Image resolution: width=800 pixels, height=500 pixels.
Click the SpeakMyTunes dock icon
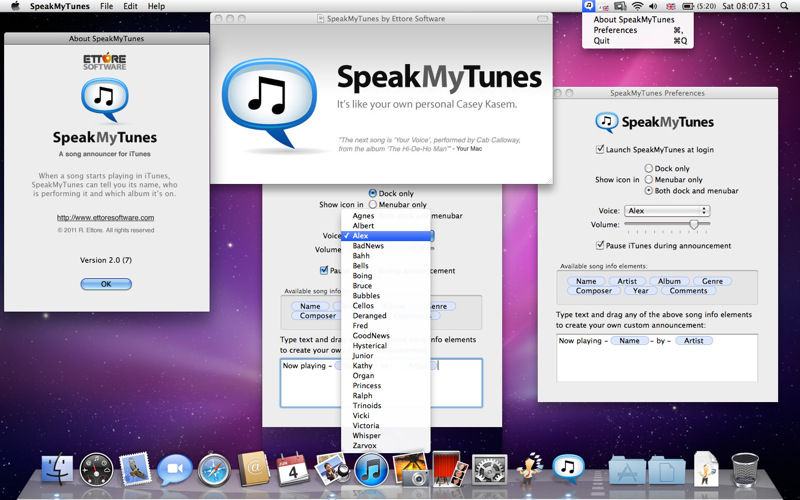568,468
